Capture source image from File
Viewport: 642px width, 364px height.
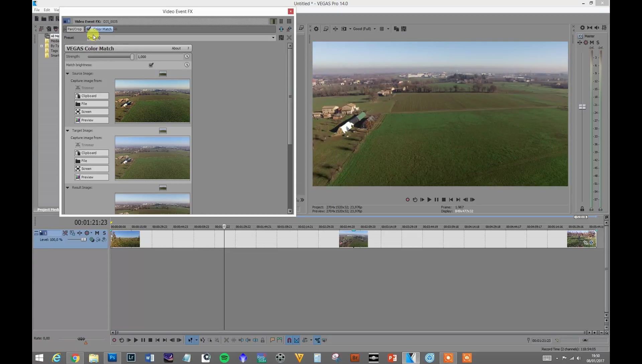92,104
